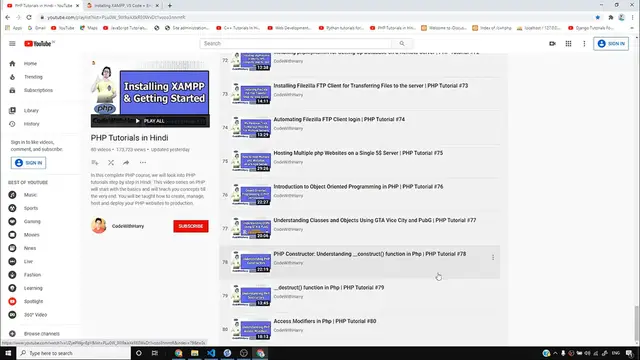Open the action menu for PHP Tutorial #78
This screenshot has height=360, width=640.
pyautogui.click(x=493, y=258)
